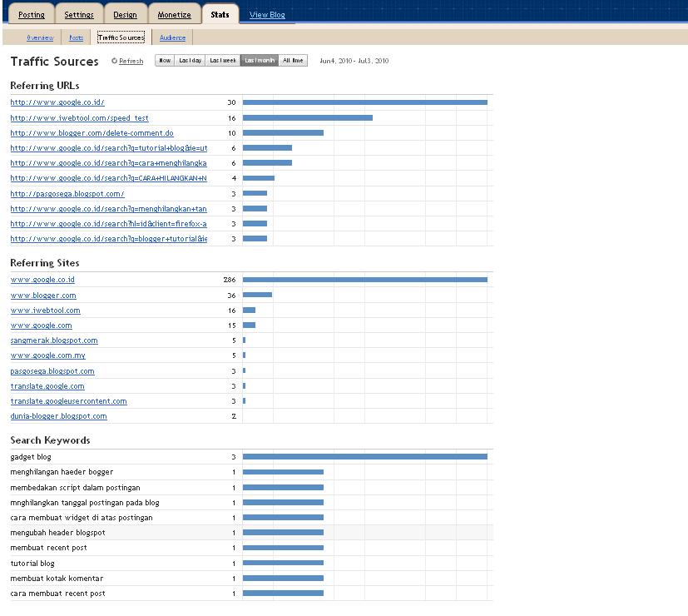Viewport: 688px width, 616px height.
Task: Select the "Now" time range
Action: (163, 60)
